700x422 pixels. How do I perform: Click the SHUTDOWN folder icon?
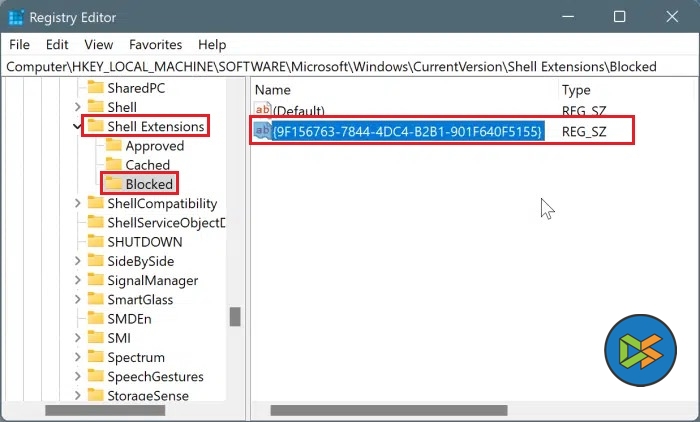tap(95, 241)
